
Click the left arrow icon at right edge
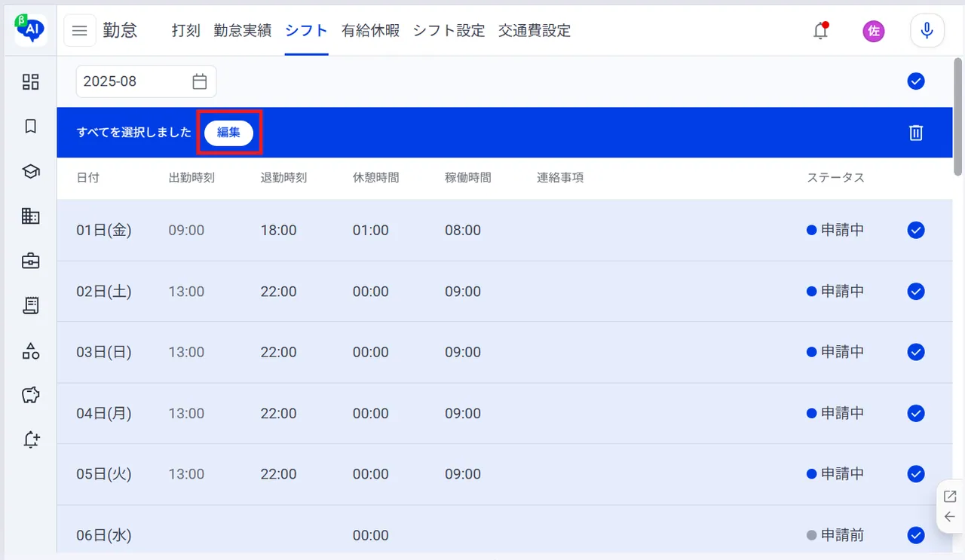(950, 517)
